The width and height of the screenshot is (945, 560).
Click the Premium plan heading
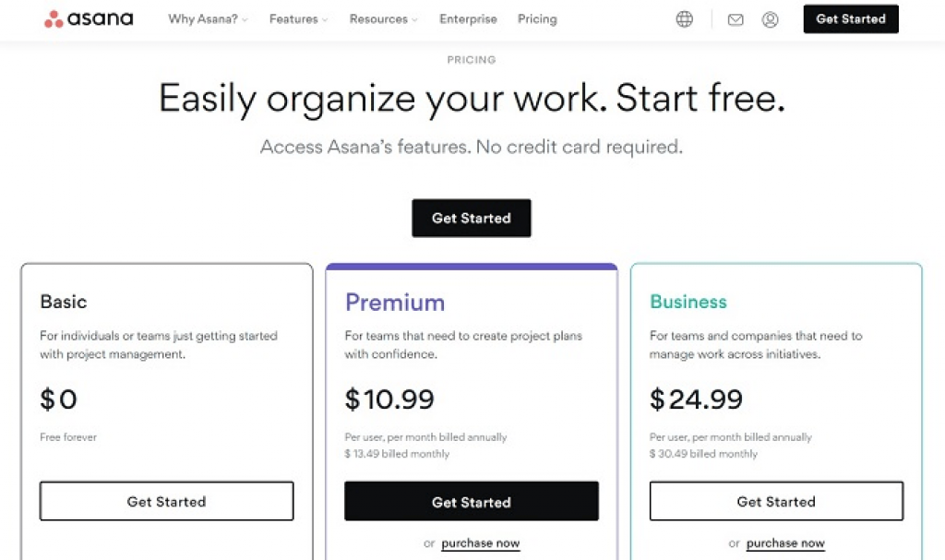pyautogui.click(x=395, y=303)
